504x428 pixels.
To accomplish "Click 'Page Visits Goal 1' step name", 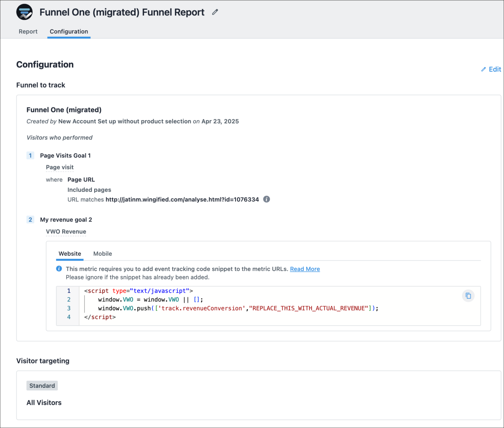I will pos(65,155).
